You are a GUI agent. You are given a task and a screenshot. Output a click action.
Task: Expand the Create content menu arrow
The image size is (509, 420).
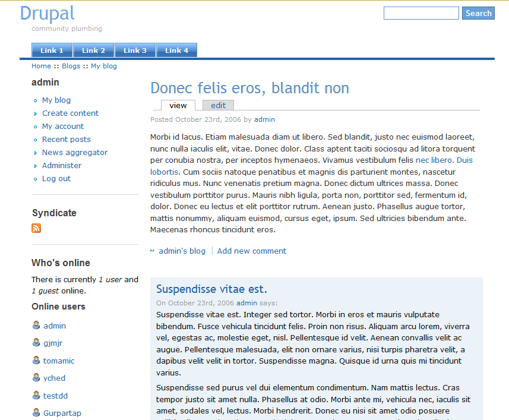pyautogui.click(x=36, y=113)
